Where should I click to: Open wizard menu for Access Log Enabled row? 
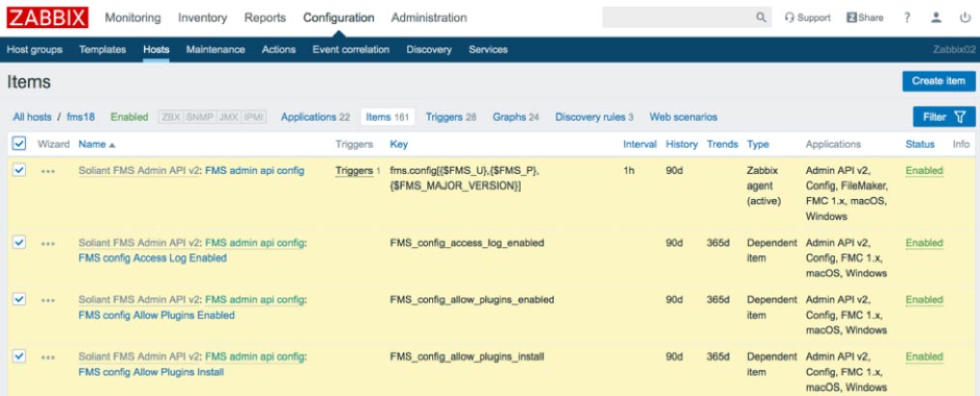click(x=48, y=243)
